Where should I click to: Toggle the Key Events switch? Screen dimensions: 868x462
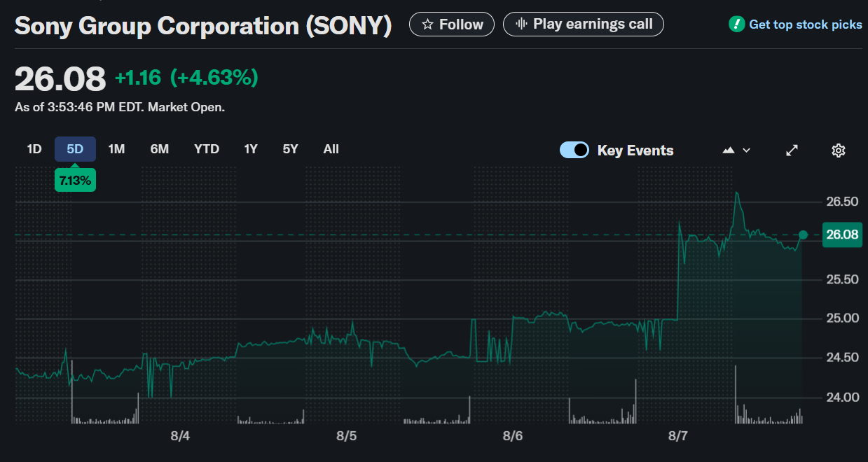(574, 150)
